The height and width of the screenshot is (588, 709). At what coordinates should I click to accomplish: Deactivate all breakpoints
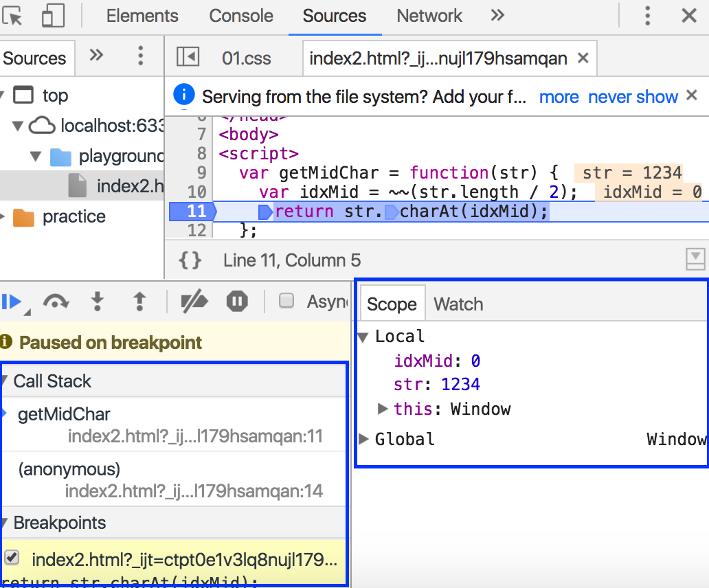(194, 302)
